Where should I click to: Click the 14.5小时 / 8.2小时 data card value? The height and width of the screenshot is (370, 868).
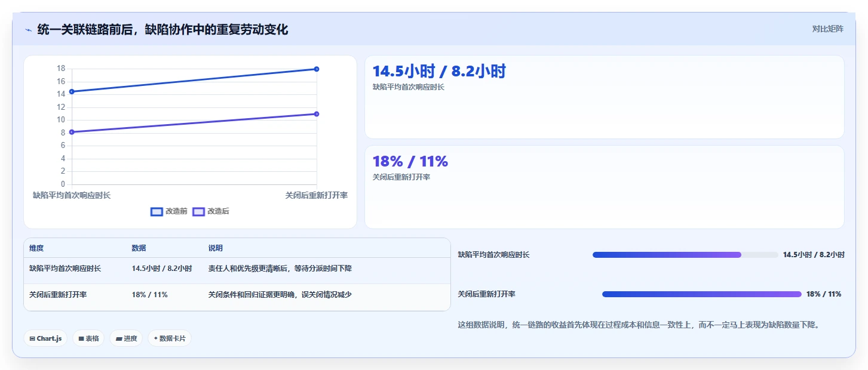coord(439,71)
